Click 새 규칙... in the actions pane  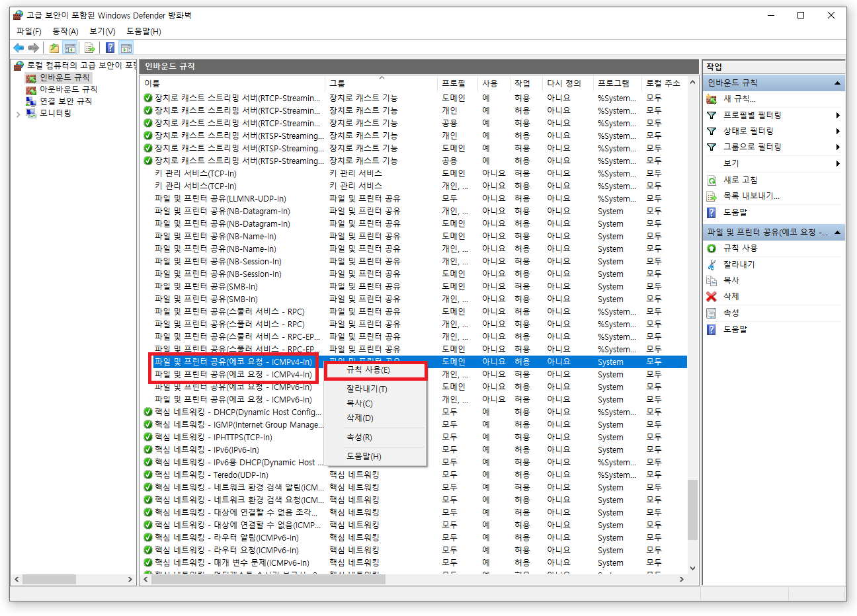tap(739, 98)
